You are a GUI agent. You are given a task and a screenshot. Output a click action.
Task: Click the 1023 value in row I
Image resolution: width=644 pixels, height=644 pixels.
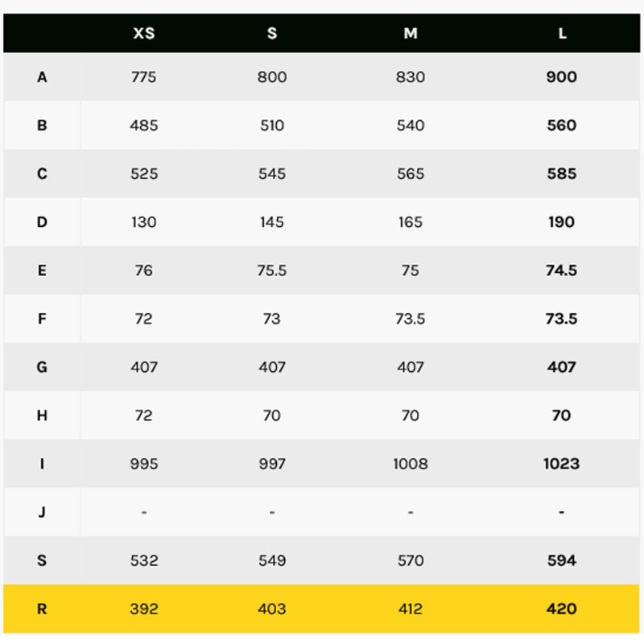pyautogui.click(x=562, y=464)
